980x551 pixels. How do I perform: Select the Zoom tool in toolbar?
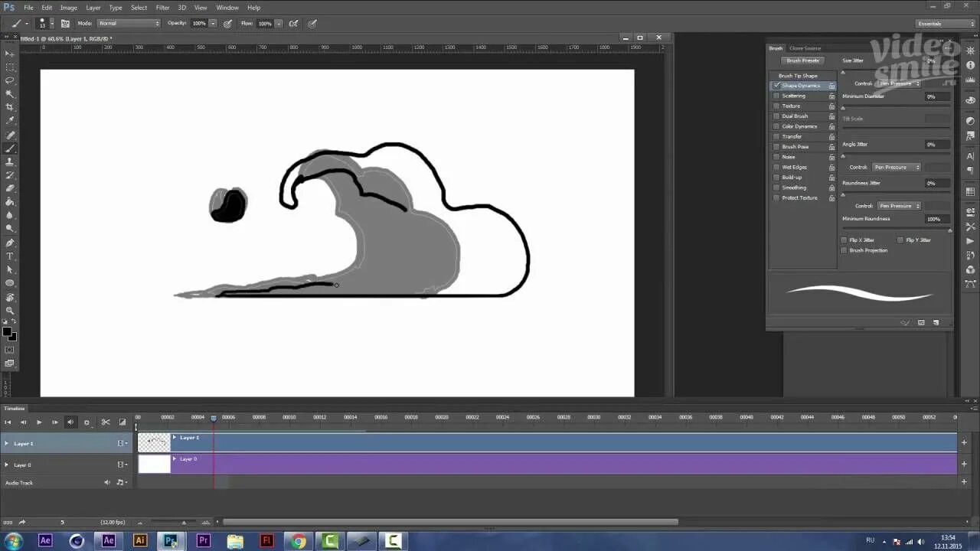10,310
